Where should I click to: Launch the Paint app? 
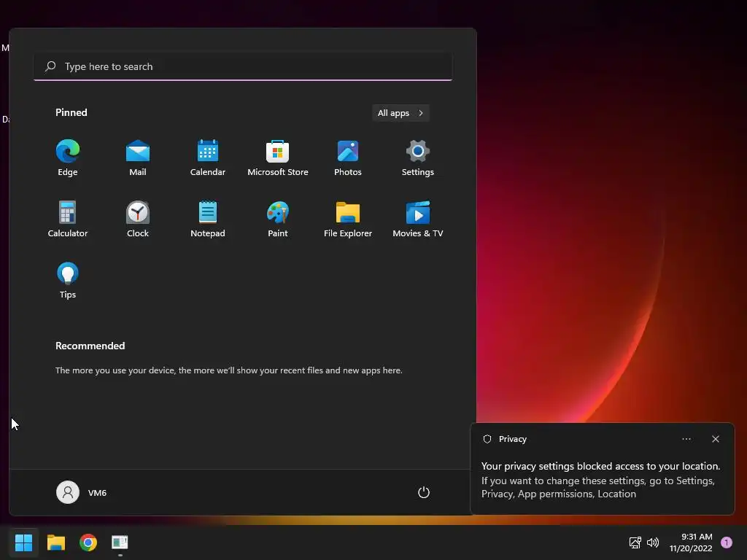tap(278, 219)
